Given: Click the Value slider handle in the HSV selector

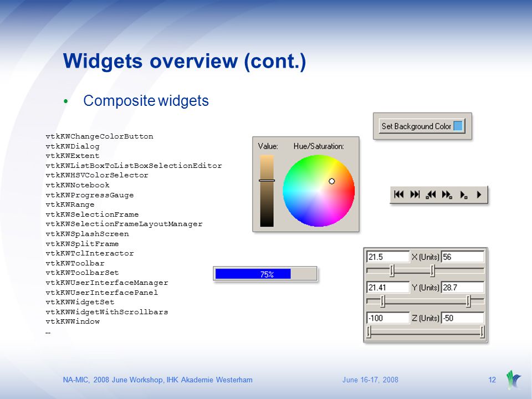Looking at the screenshot, I should pyautogui.click(x=267, y=181).
